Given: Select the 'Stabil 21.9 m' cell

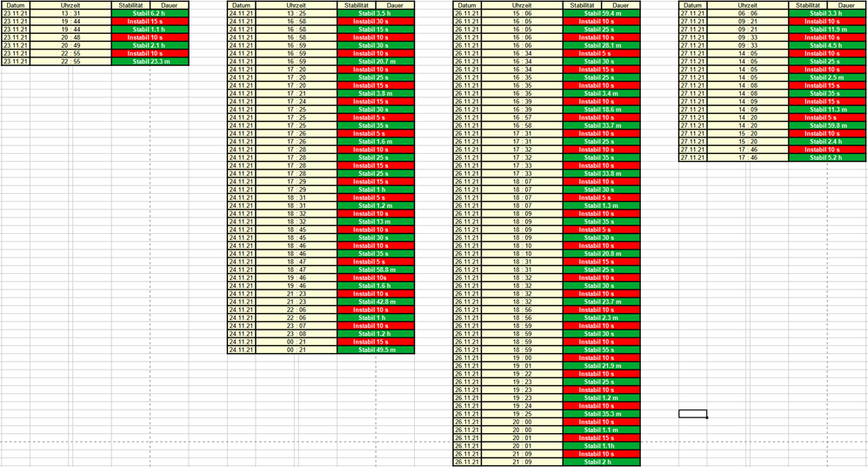Looking at the screenshot, I should point(602,366).
